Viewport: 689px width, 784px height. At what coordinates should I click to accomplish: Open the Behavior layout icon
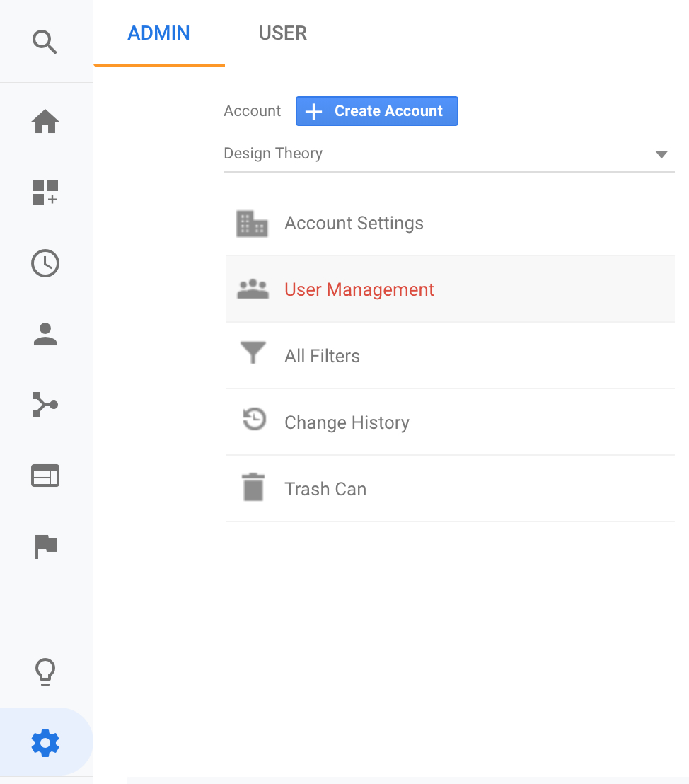[45, 475]
